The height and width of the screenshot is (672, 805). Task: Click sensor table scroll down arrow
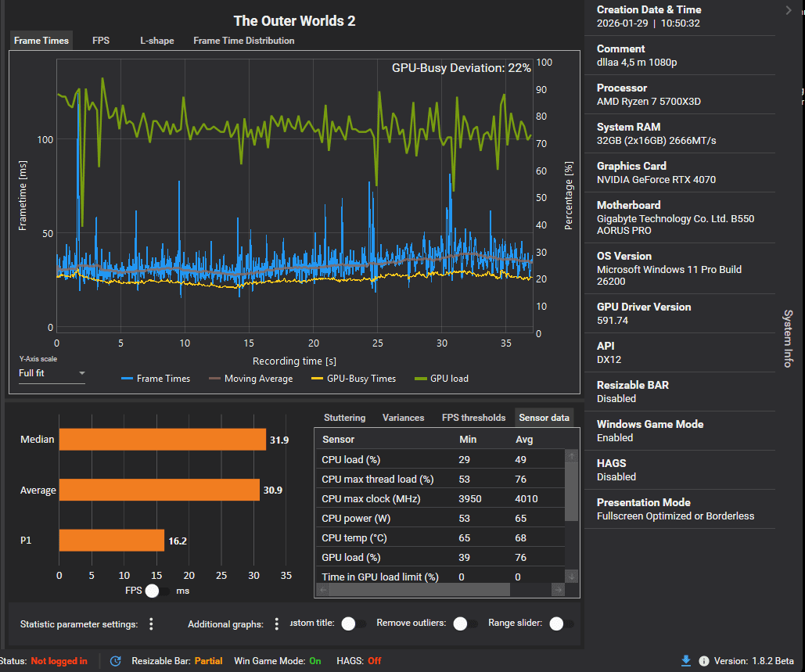tap(571, 577)
